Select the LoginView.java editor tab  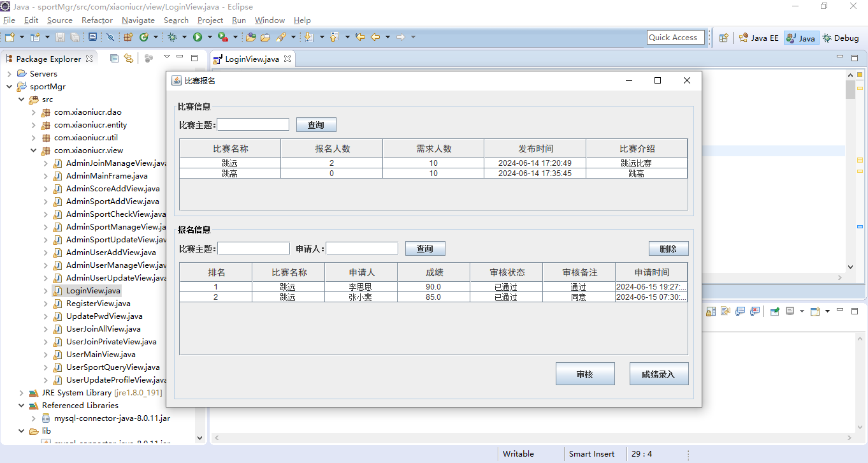(252, 59)
